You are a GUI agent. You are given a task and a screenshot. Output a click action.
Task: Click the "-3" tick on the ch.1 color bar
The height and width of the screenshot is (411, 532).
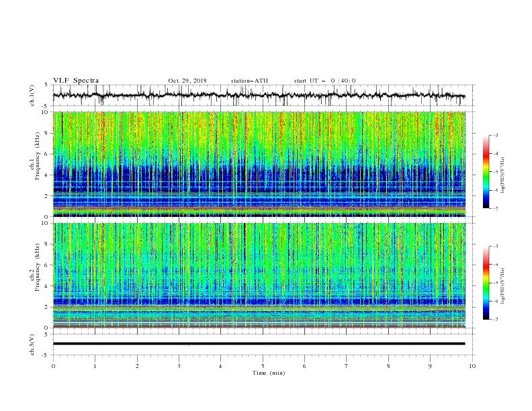(496, 135)
